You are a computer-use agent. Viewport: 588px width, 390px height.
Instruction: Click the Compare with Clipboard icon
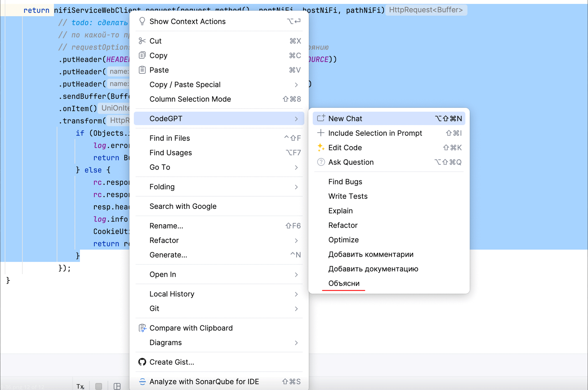[x=142, y=328]
